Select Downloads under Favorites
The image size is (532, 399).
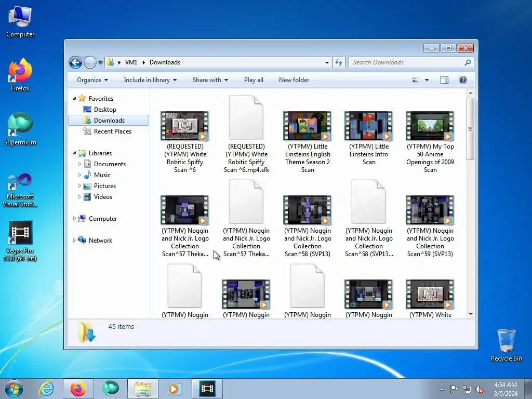[x=109, y=121]
